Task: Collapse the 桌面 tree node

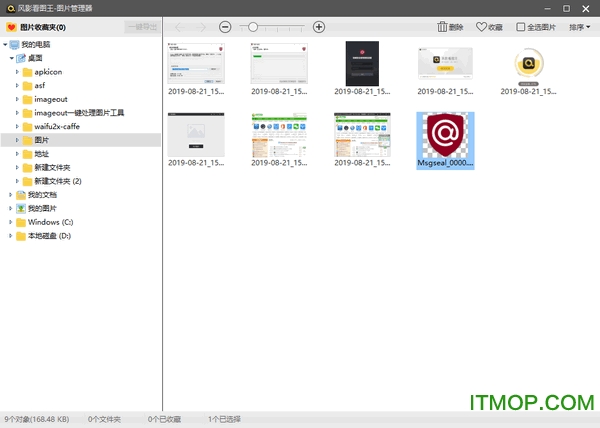Action: tap(11, 59)
